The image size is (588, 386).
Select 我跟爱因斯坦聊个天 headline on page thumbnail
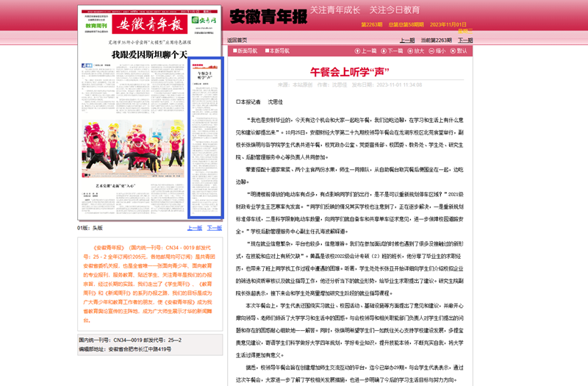click(x=150, y=55)
